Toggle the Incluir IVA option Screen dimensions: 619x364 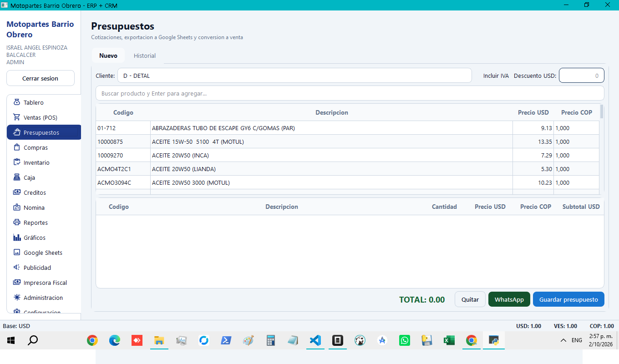coord(496,76)
